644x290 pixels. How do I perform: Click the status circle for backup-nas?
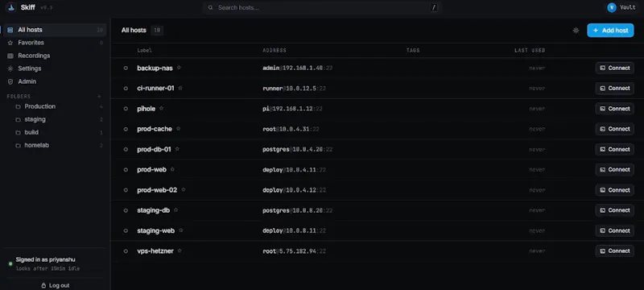click(126, 68)
